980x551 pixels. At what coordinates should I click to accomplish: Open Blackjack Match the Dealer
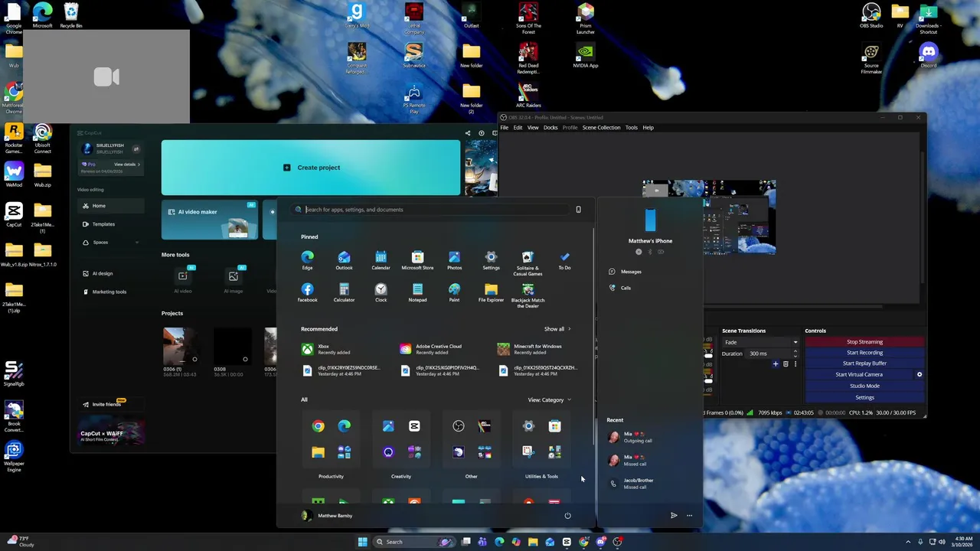pyautogui.click(x=528, y=295)
